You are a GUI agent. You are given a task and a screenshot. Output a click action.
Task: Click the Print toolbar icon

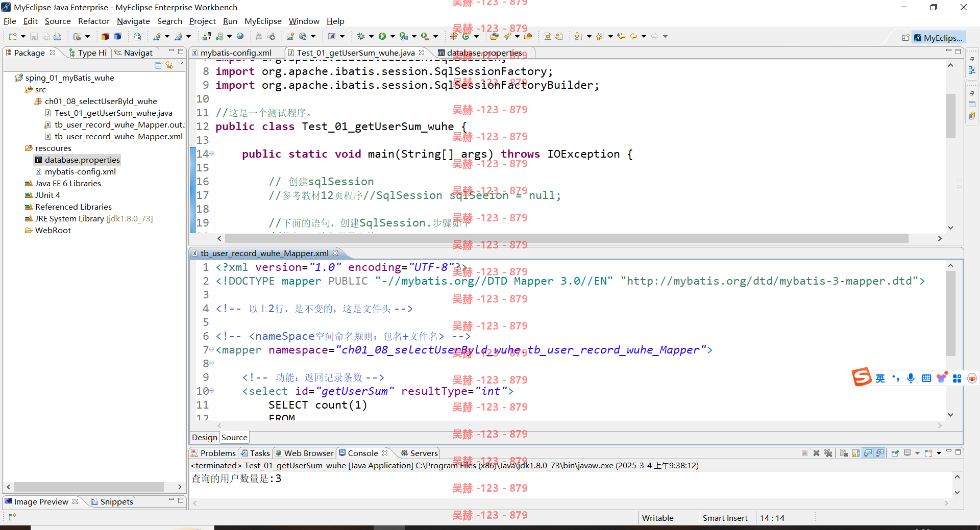tap(57, 36)
